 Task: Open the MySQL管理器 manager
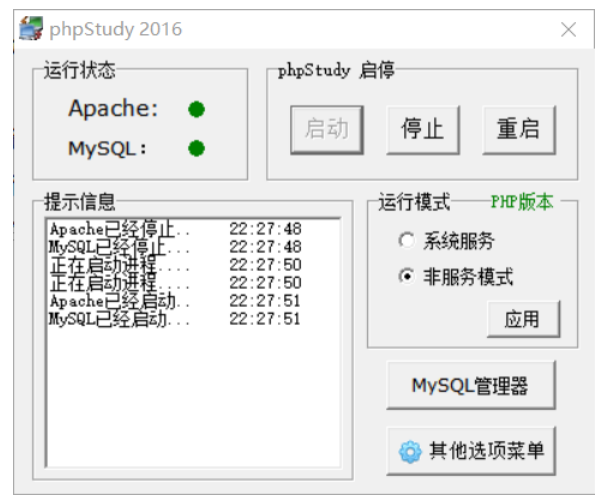(x=471, y=385)
